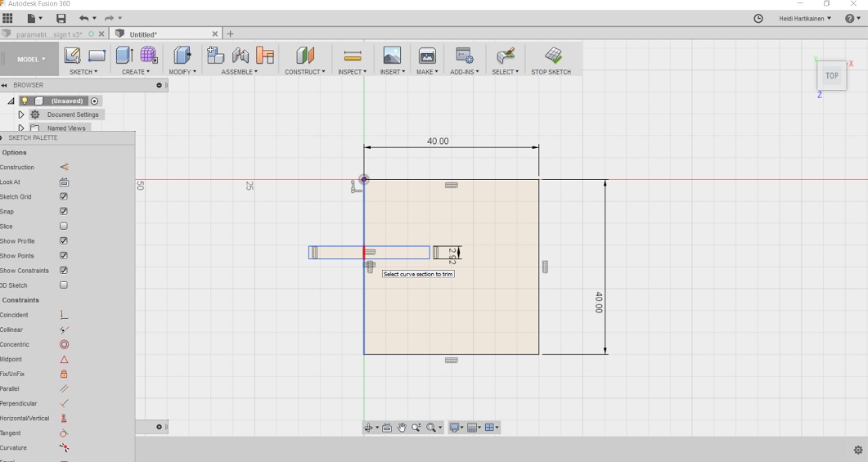The image size is (868, 462).
Task: Open the data panel grid icon
Action: pos(7,18)
